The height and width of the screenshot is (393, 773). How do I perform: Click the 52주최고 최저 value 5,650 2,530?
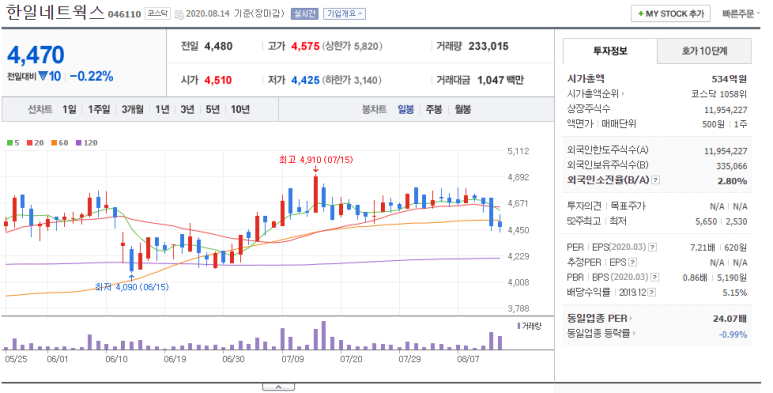click(x=721, y=222)
